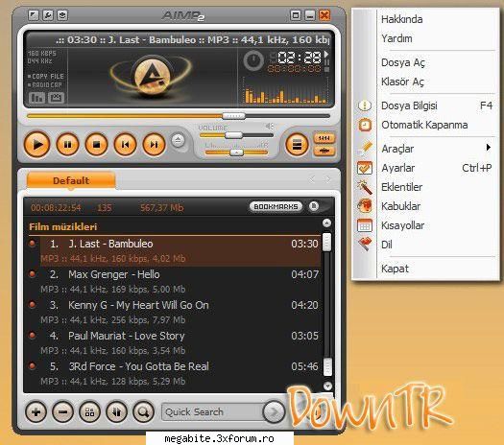Toggle the playlist panel button
Image resolution: width=504 pixels, height=445 pixels.
click(297, 145)
